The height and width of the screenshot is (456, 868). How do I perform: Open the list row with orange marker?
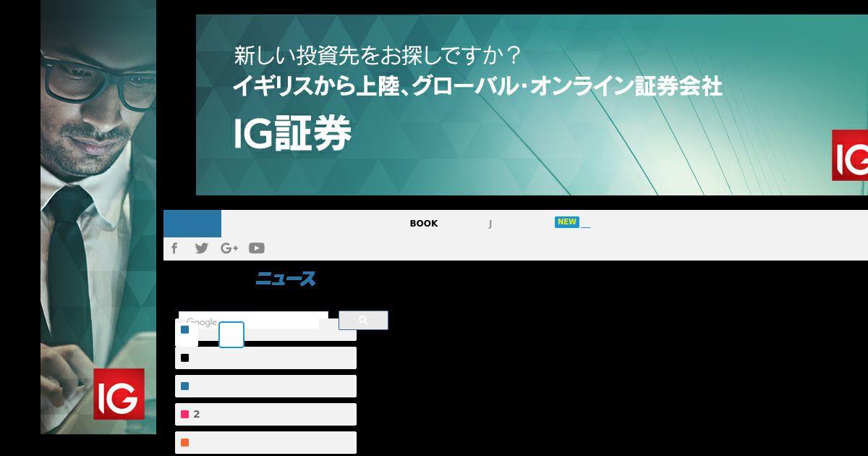[265, 442]
